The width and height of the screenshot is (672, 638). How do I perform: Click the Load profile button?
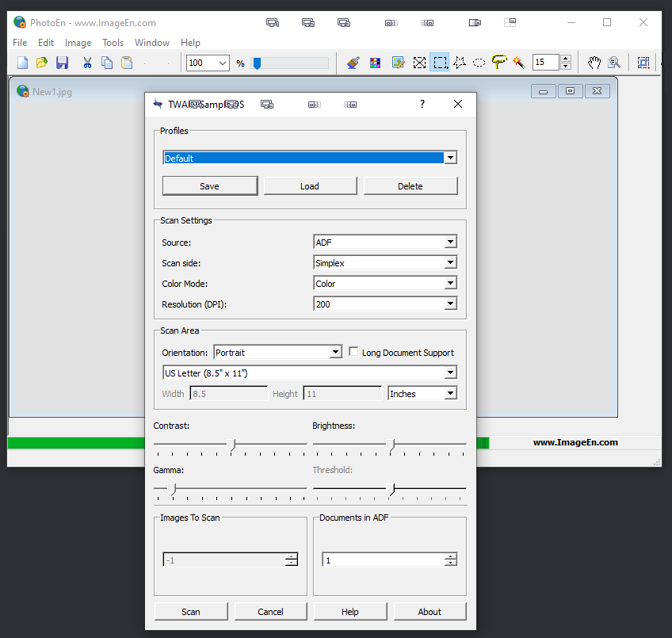coord(310,185)
